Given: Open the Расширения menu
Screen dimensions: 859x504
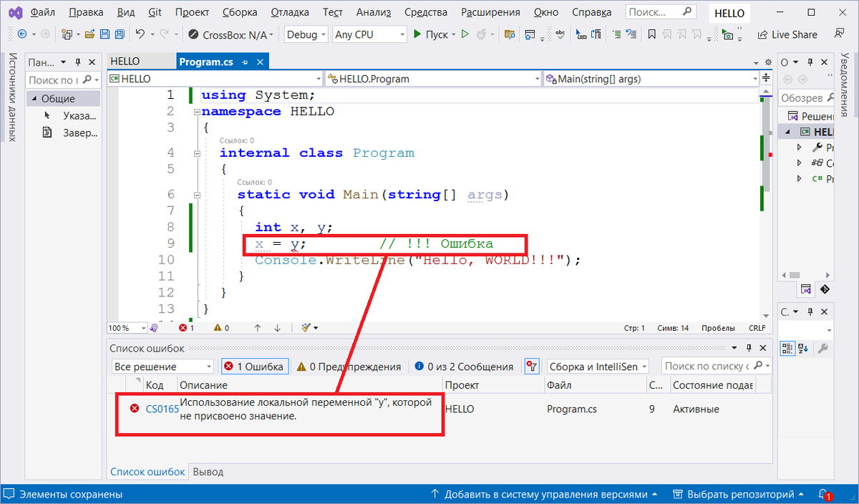Looking at the screenshot, I should [x=491, y=12].
